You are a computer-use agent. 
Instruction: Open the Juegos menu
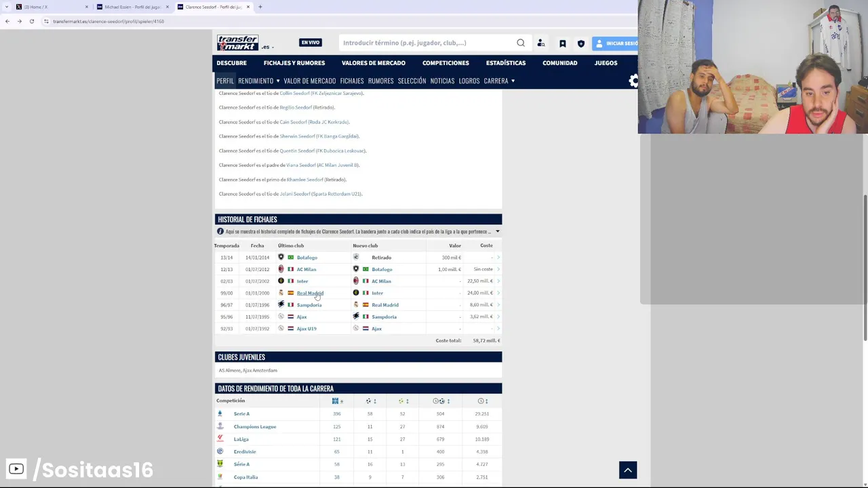coord(606,63)
